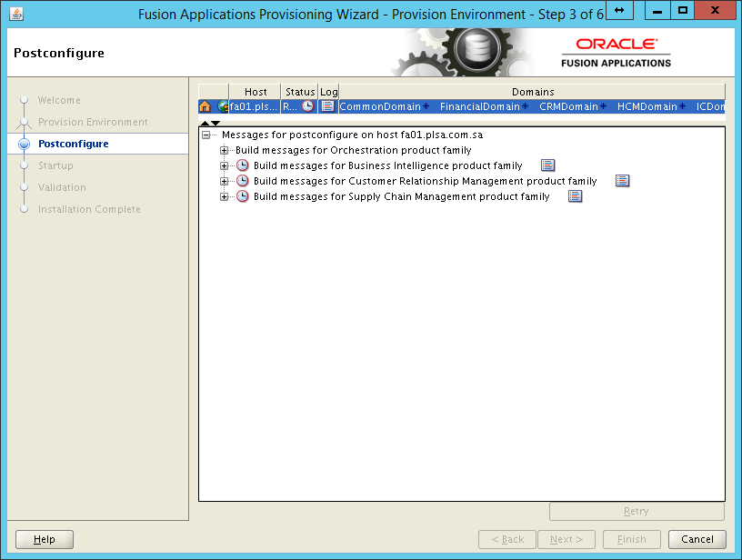The width and height of the screenshot is (742, 560).
Task: Click the clock status icon in the host row
Action: tap(308, 106)
